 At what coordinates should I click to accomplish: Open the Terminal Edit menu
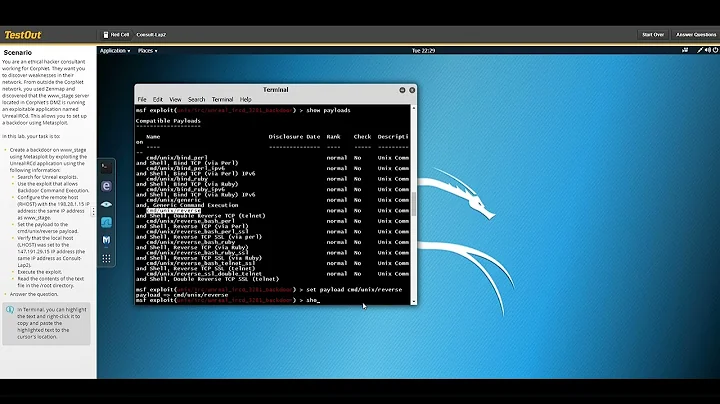point(158,100)
